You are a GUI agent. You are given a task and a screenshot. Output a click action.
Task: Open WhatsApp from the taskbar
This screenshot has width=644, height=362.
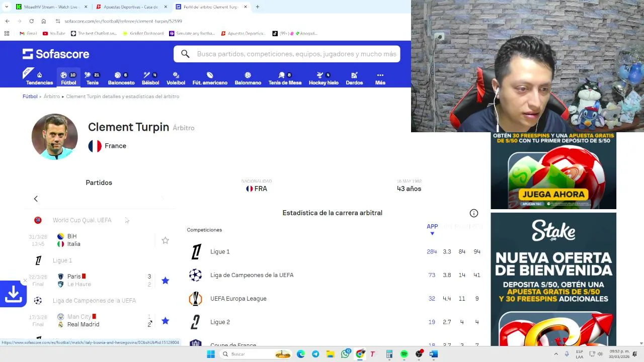click(x=345, y=354)
